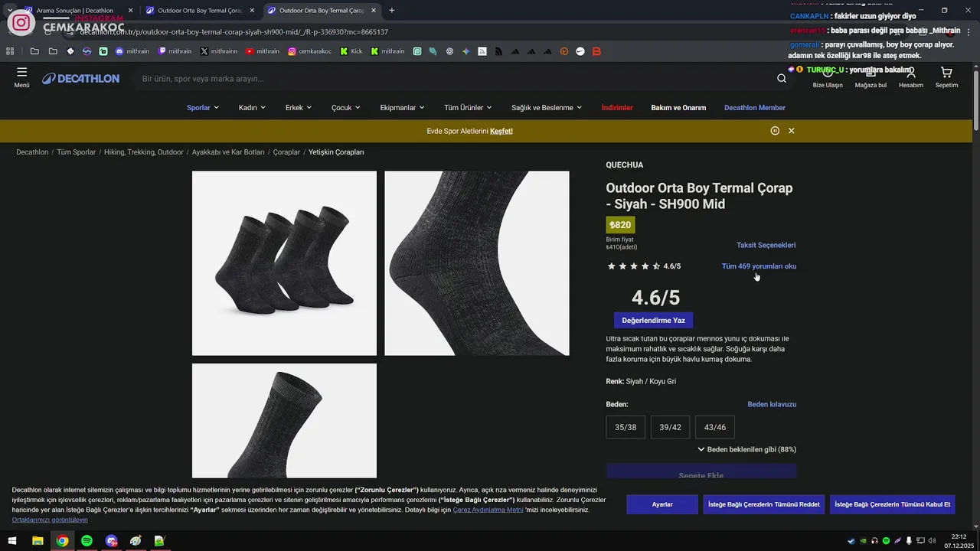Click the Decathlon logo
980x551 pixels.
tap(80, 78)
